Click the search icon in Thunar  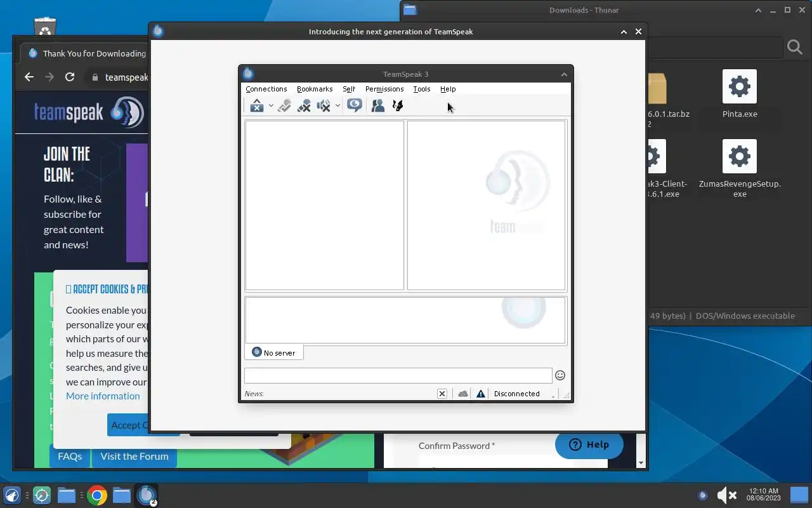[795, 47]
